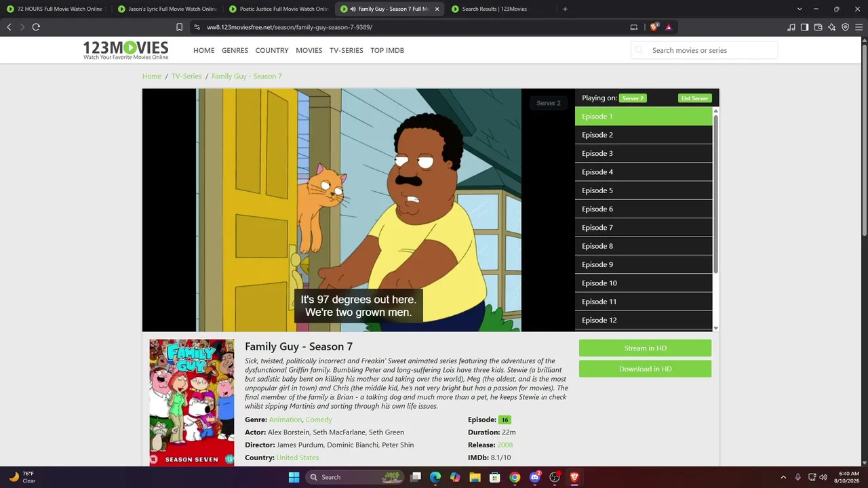The image size is (868, 488).
Task: Open OBS Studio from the taskbar
Action: [555, 477]
